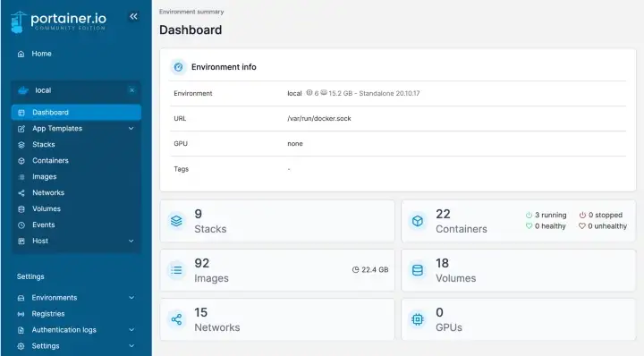Click the '/var/run/docker.sock' URL value
Viewport: 644px width, 356px height.
coord(319,119)
